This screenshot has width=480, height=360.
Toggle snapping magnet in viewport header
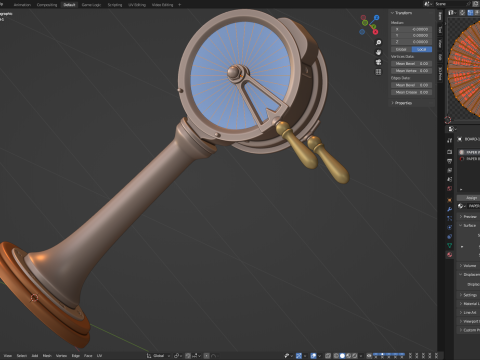[188, 356]
